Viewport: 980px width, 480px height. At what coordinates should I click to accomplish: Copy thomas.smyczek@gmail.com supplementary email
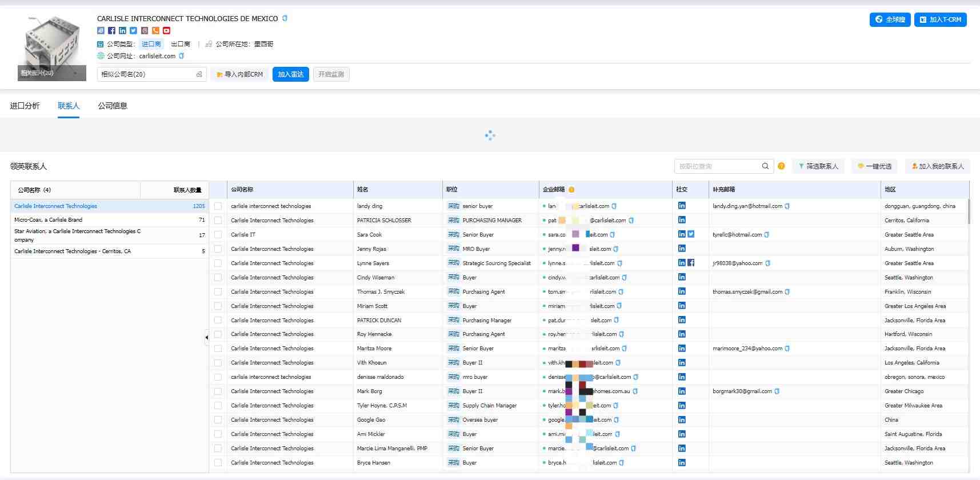(787, 292)
